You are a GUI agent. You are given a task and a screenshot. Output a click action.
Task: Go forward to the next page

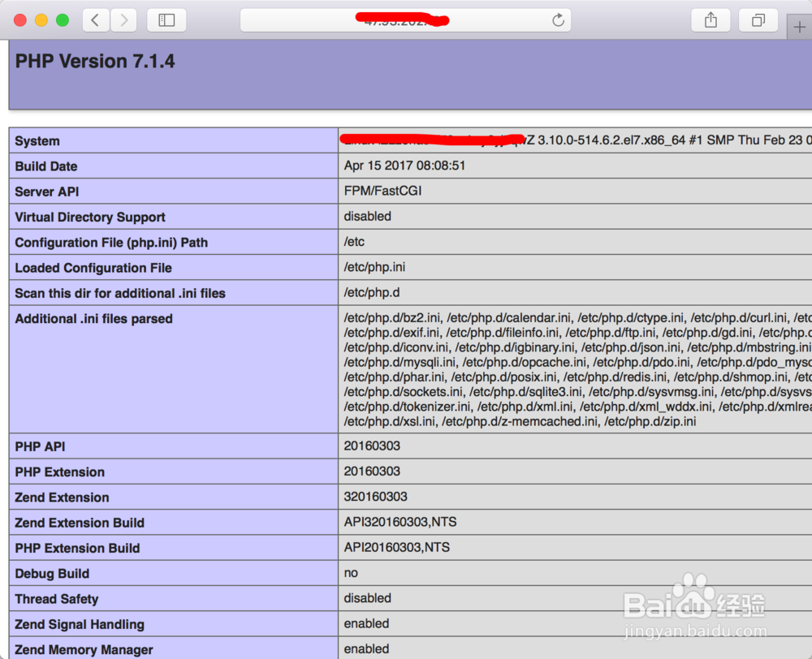pyautogui.click(x=123, y=20)
